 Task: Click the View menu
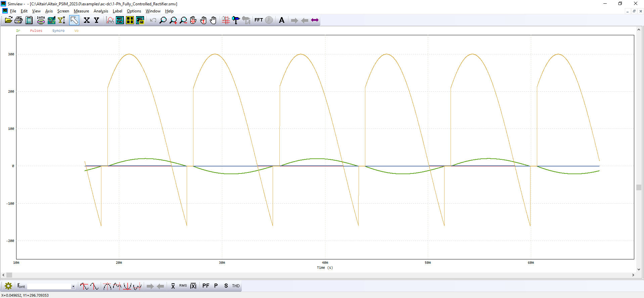click(x=36, y=11)
